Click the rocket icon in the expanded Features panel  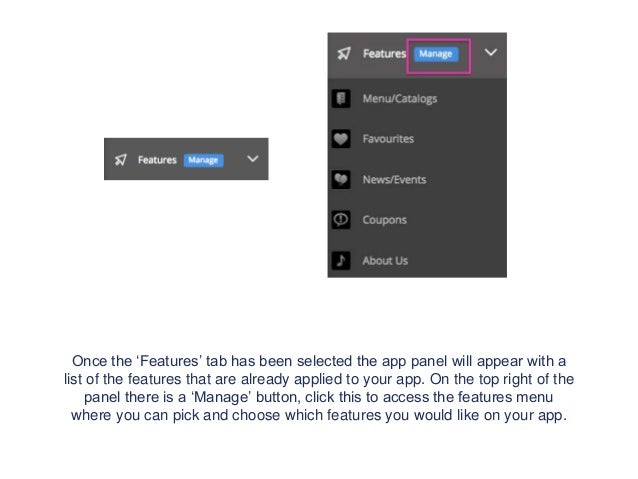(344, 54)
